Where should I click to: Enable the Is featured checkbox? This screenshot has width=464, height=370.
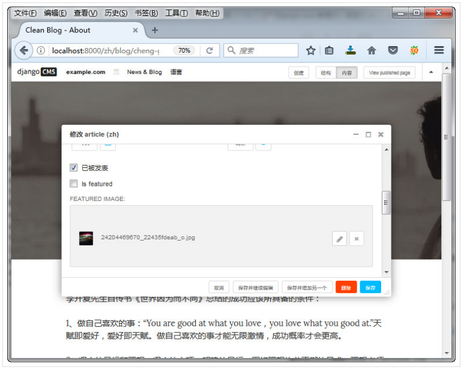(x=74, y=184)
